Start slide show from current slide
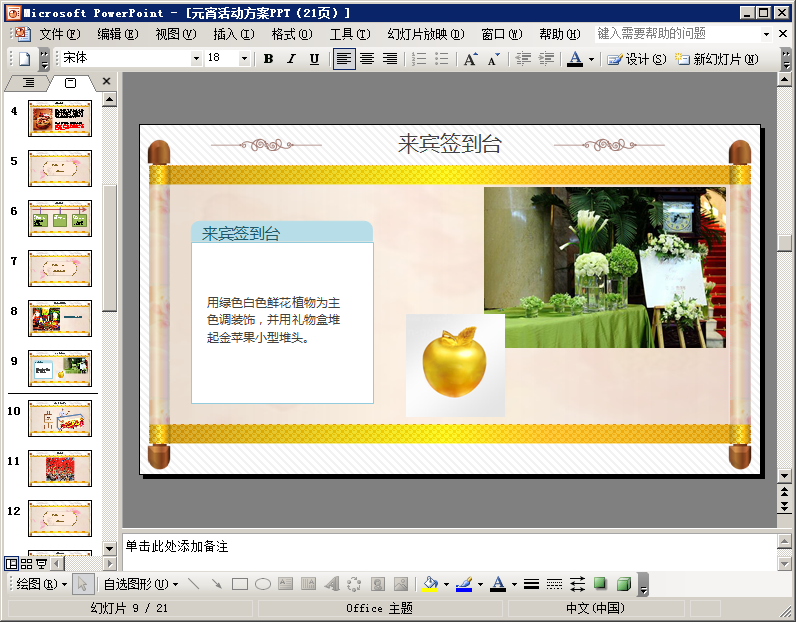Viewport: 796px width, 622px height. click(x=42, y=564)
